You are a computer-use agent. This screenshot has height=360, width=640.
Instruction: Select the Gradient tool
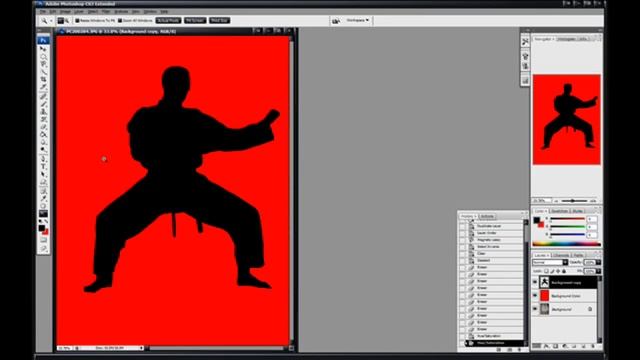[43, 134]
